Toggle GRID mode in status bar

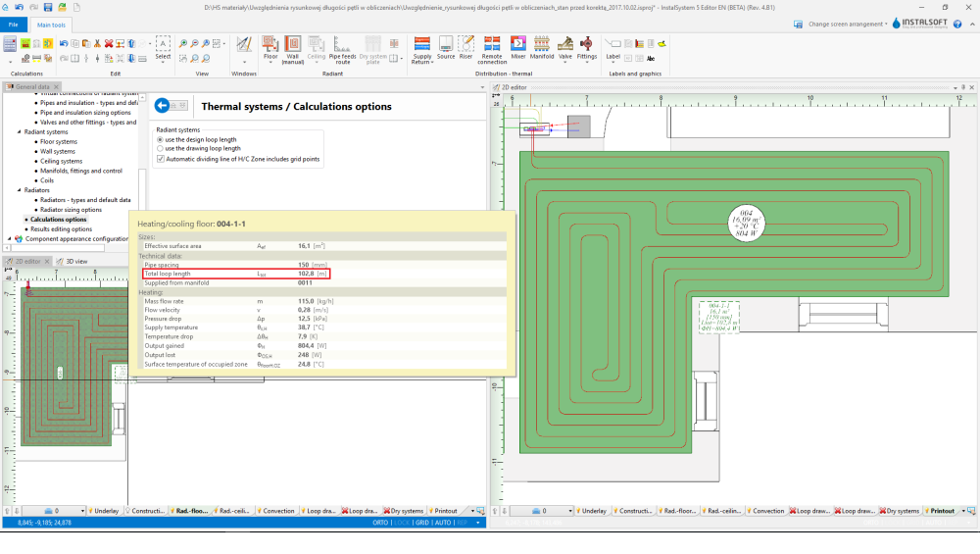[x=421, y=523]
